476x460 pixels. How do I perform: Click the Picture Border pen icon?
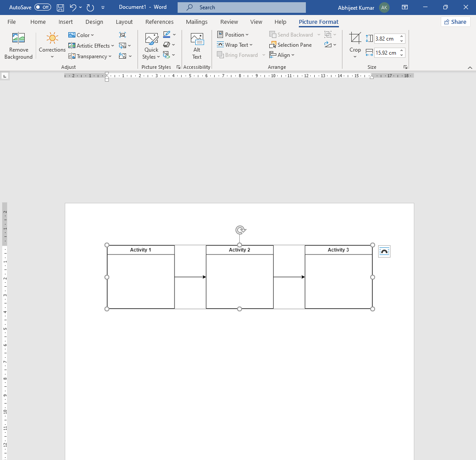tap(166, 34)
